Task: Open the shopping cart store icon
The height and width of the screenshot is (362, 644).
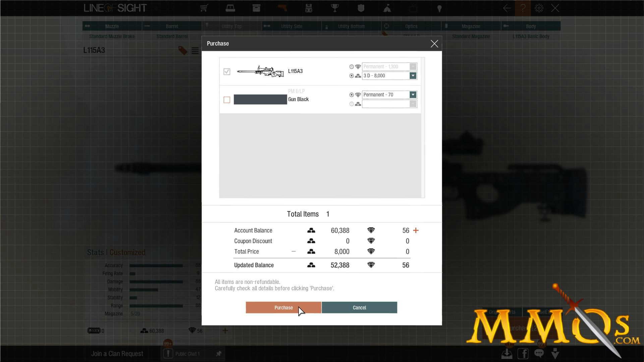Action: pyautogui.click(x=204, y=8)
